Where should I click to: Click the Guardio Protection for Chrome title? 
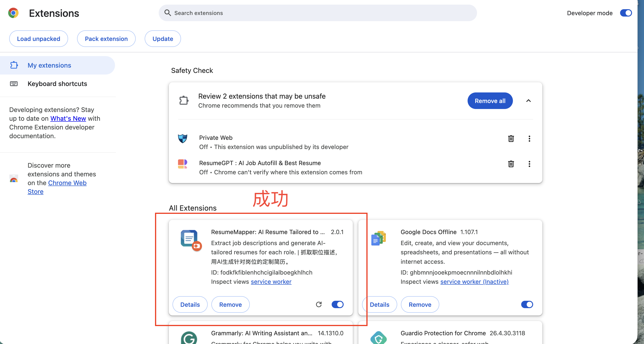pyautogui.click(x=443, y=333)
